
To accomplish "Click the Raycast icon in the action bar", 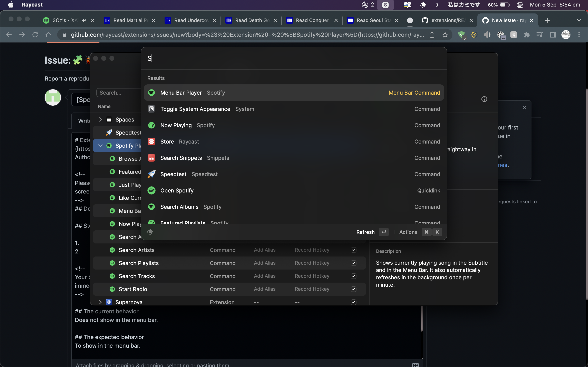I will coord(150,232).
